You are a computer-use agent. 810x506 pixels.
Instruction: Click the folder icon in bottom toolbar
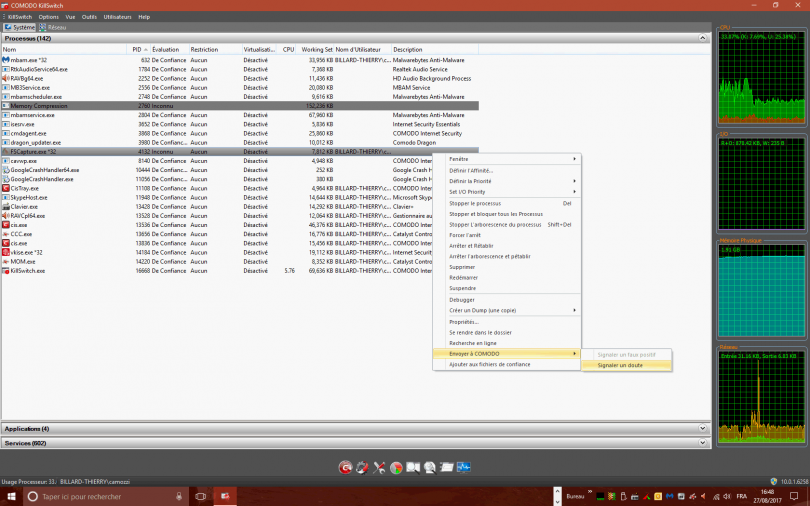point(447,467)
